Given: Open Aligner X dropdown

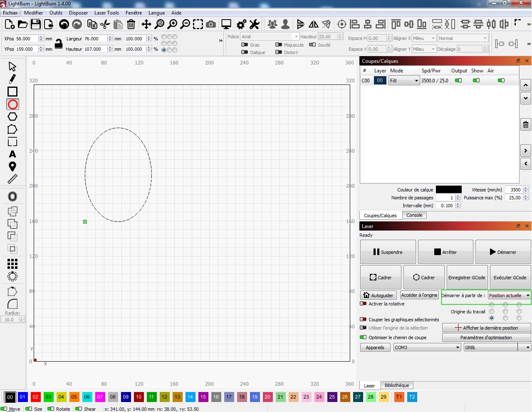Looking at the screenshot, I should 424,38.
